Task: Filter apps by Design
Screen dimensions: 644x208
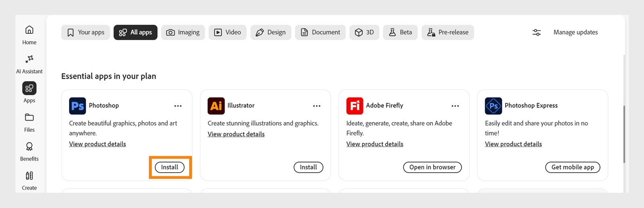Action: click(271, 33)
